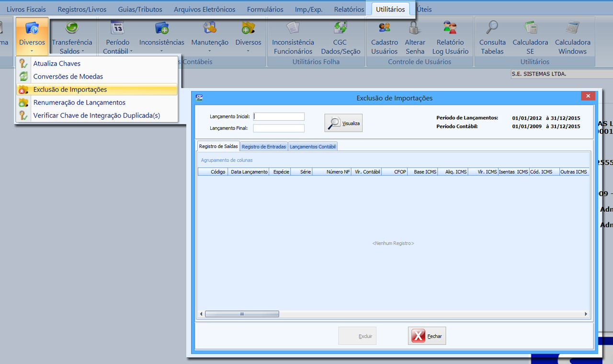The image size is (613, 364).
Task: Click the Fechar button
Action: (x=427, y=336)
